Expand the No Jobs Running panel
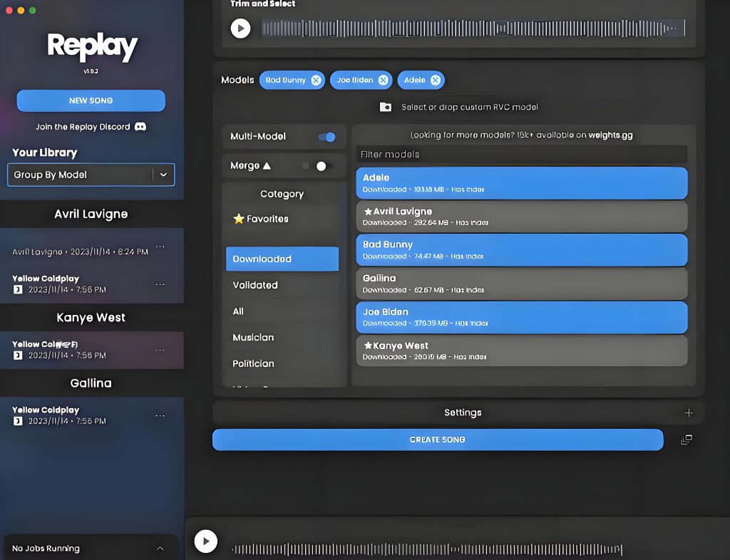 click(x=160, y=549)
